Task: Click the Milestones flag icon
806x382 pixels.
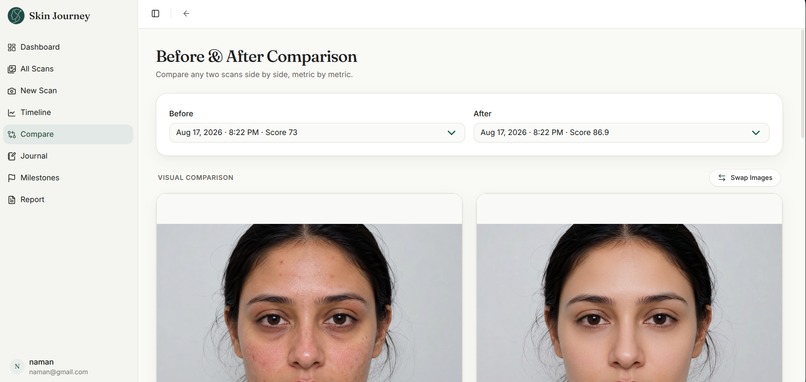Action: pyautogui.click(x=11, y=178)
